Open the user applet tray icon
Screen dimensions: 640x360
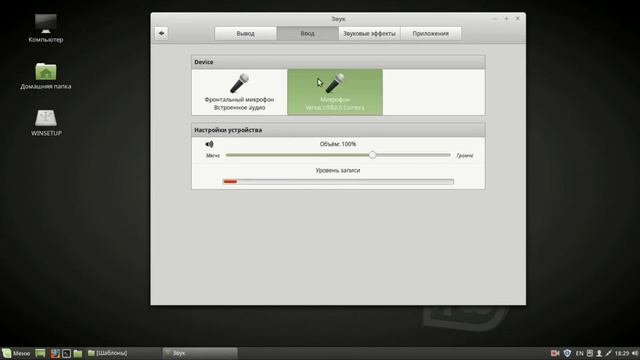(x=599, y=353)
